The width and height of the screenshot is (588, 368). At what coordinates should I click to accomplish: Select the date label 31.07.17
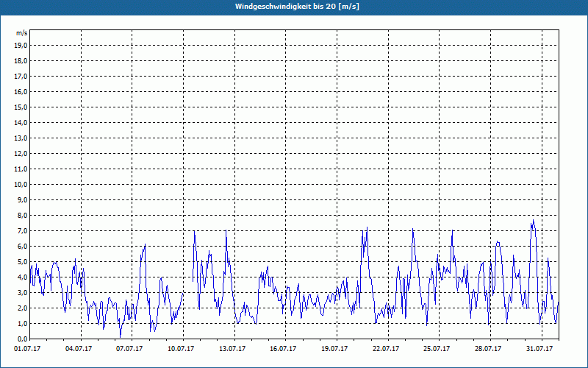[539, 349]
